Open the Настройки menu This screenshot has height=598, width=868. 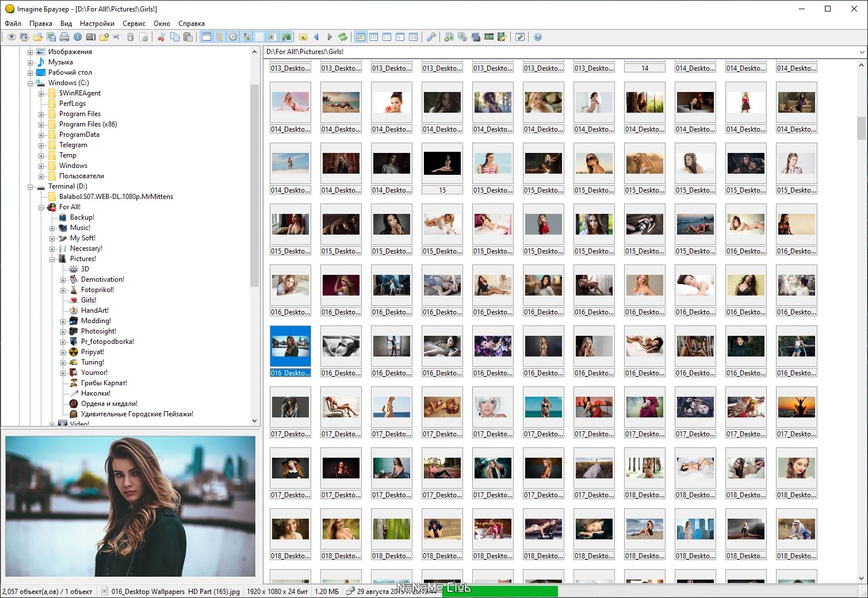point(97,24)
